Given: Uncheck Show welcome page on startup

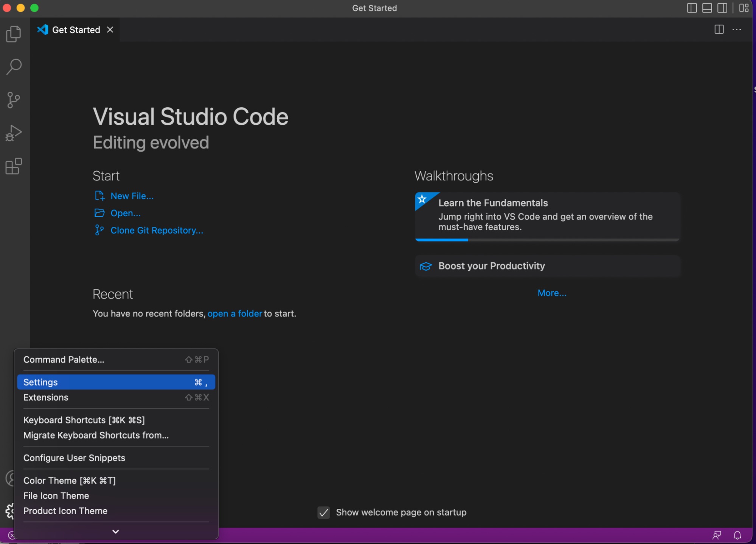Looking at the screenshot, I should [x=323, y=513].
